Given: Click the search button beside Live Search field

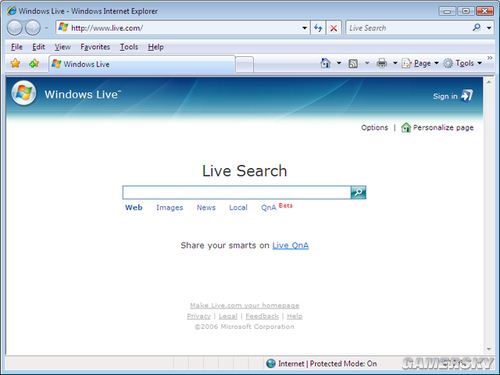Looking at the screenshot, I should [358, 192].
